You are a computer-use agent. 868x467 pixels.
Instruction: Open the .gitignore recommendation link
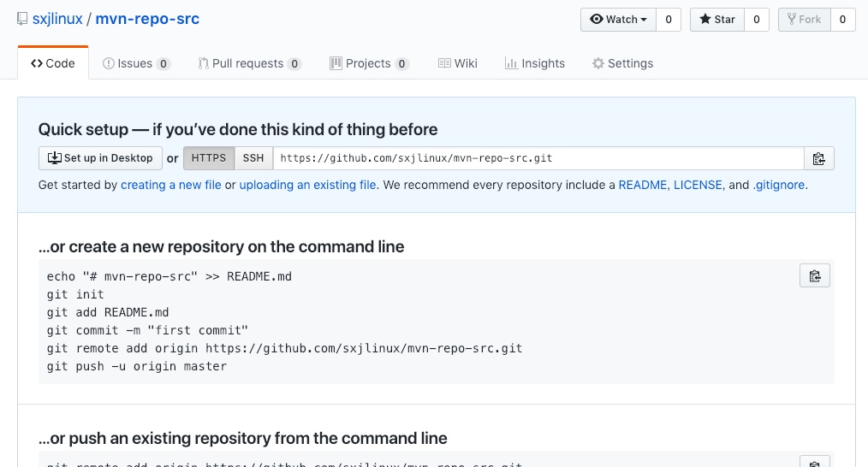click(778, 185)
